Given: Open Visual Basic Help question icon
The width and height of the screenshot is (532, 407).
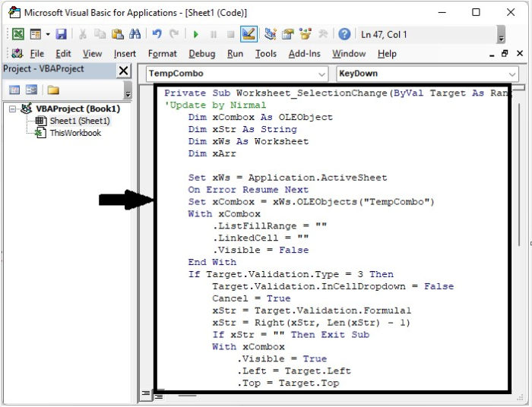Looking at the screenshot, I should pos(344,34).
